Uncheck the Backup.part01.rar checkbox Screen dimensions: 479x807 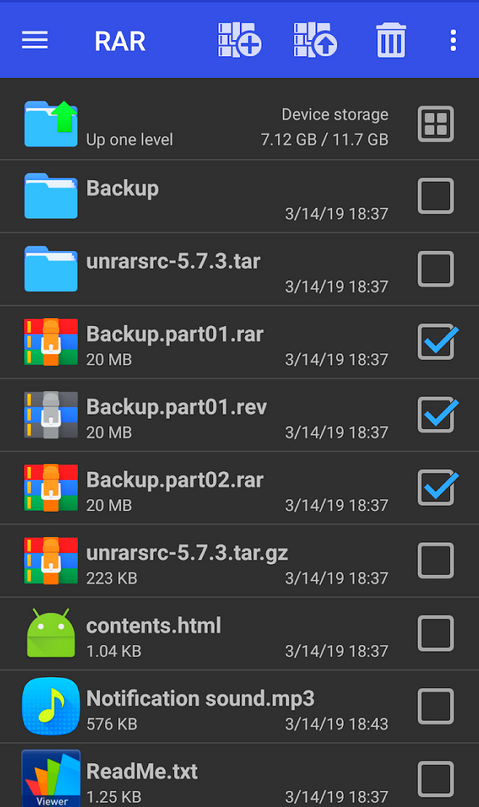437,342
